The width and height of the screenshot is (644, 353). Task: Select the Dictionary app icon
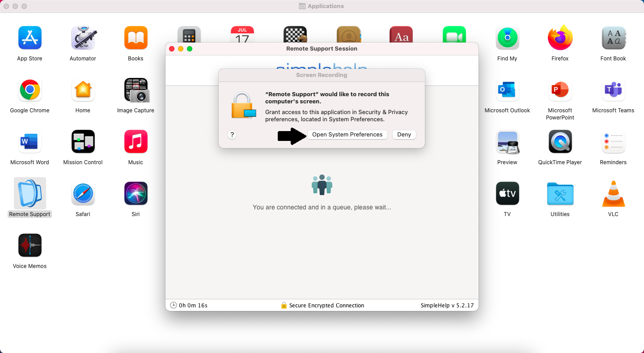pos(401,34)
